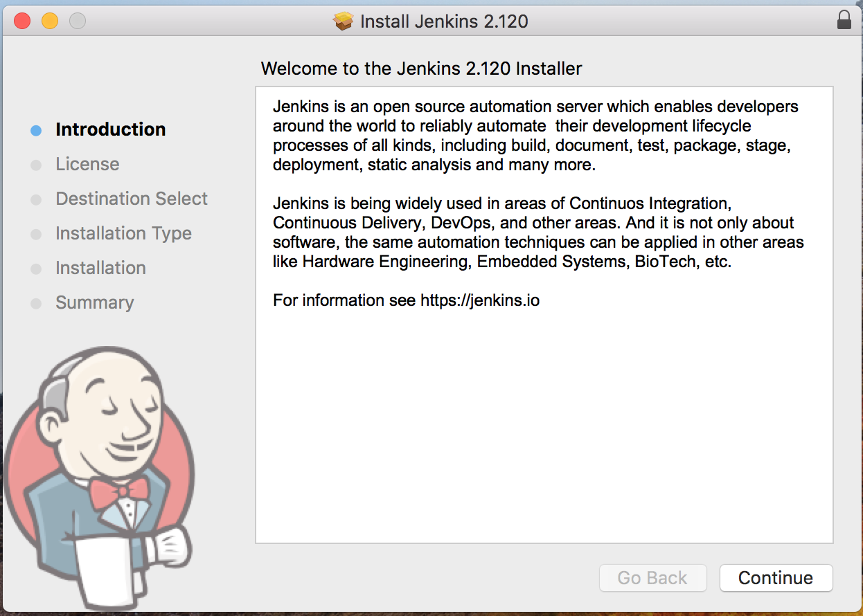Click the Welcome to Jenkins Installer heading

click(x=421, y=69)
